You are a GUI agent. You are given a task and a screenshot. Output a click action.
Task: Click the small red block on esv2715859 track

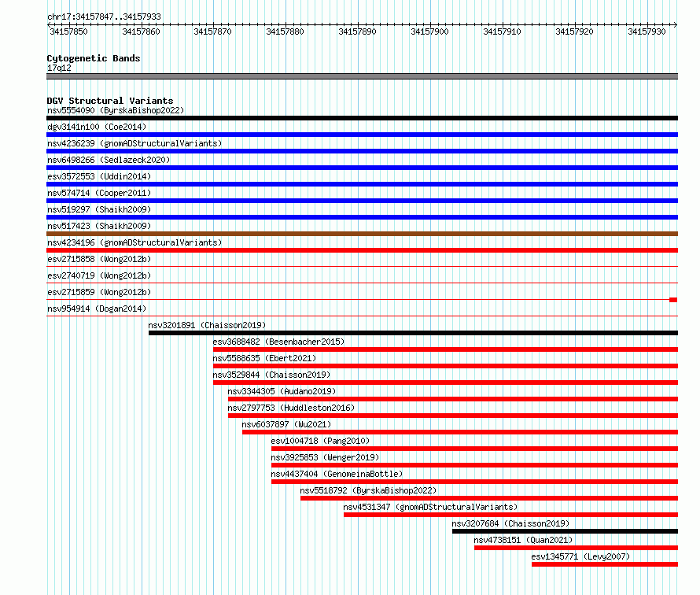(673, 300)
